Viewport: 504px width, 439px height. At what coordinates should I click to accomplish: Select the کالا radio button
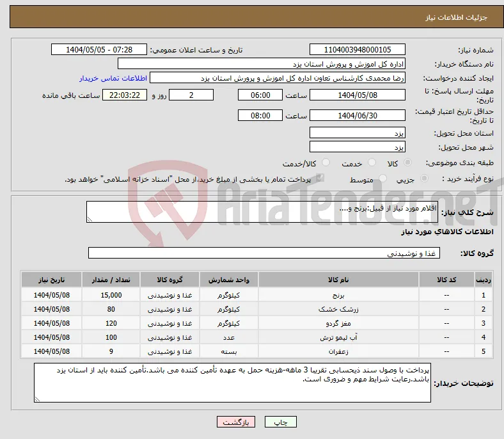click(x=407, y=163)
